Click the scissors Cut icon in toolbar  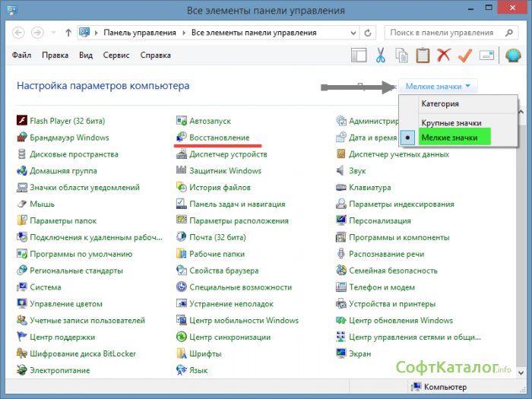(380, 55)
